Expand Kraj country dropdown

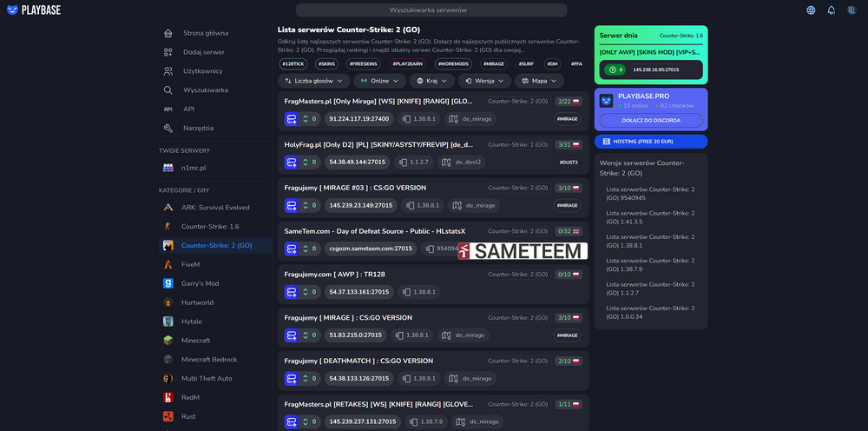coord(431,81)
